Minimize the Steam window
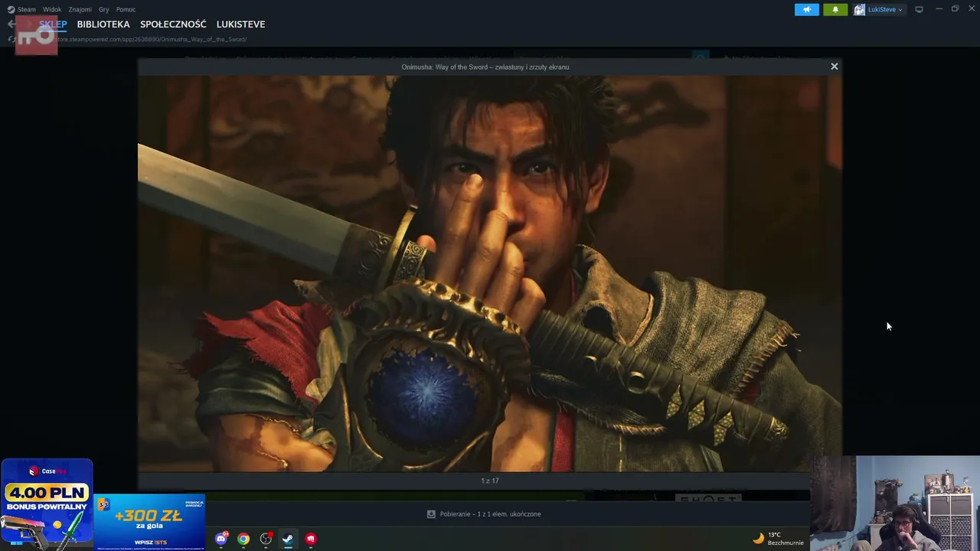980x551 pixels. tap(939, 9)
